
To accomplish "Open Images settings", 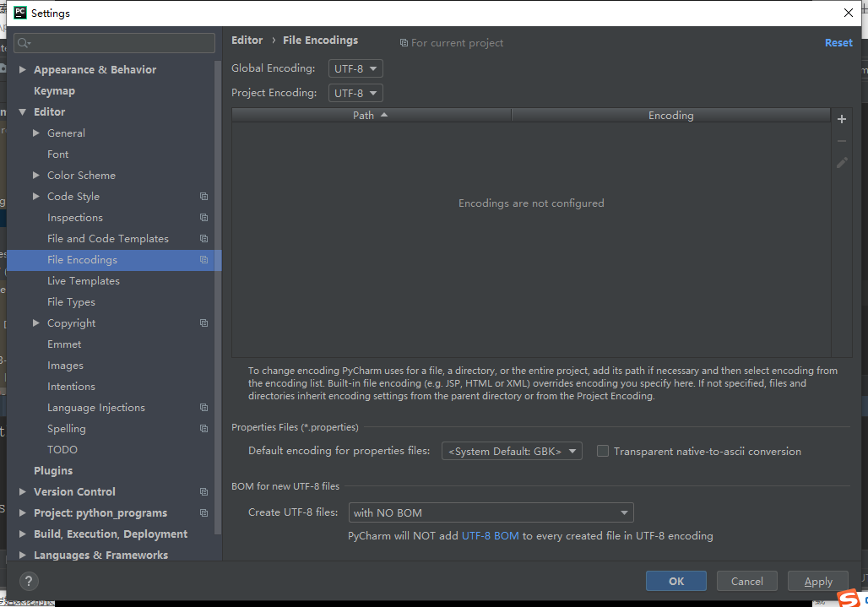I will pyautogui.click(x=65, y=366).
